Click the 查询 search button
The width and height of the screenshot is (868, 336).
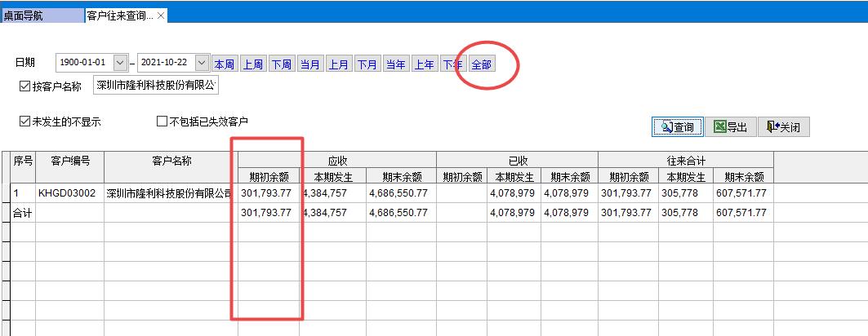tap(677, 126)
